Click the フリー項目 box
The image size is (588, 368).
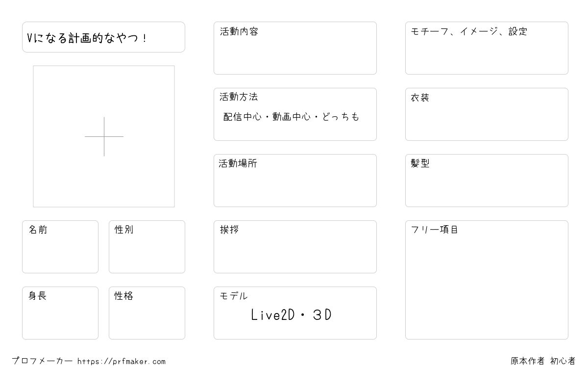(487, 280)
